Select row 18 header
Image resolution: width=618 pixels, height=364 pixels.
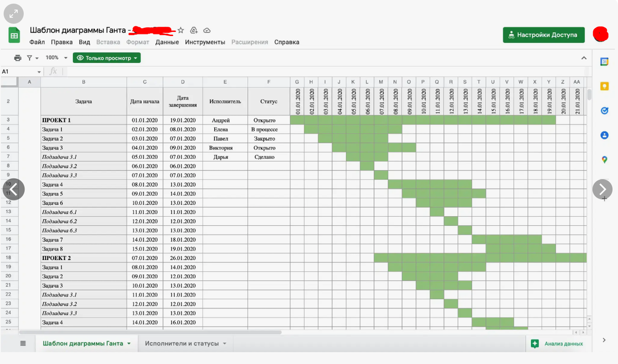pyautogui.click(x=9, y=258)
